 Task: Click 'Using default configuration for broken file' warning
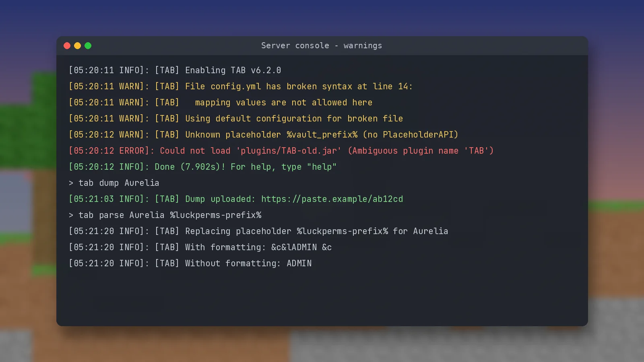click(236, 119)
